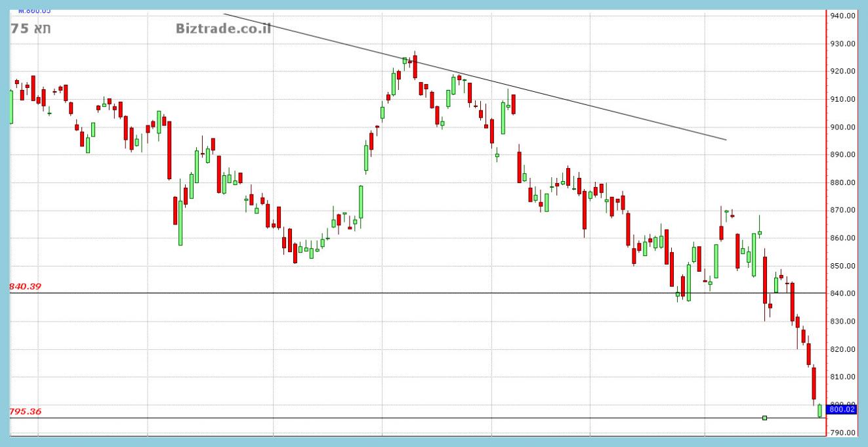
Task: Select the 795.36 support level label
Action: tap(25, 412)
